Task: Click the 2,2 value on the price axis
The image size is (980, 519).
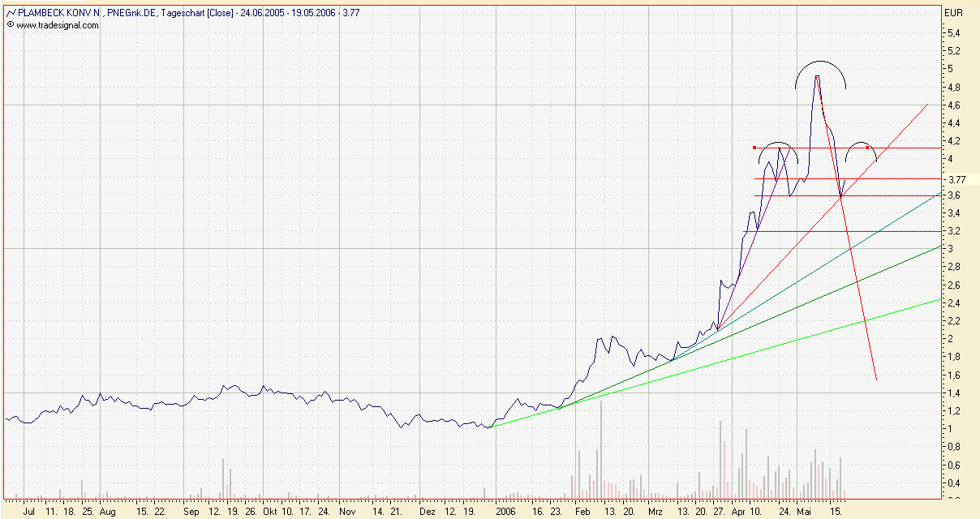Action: coord(954,321)
